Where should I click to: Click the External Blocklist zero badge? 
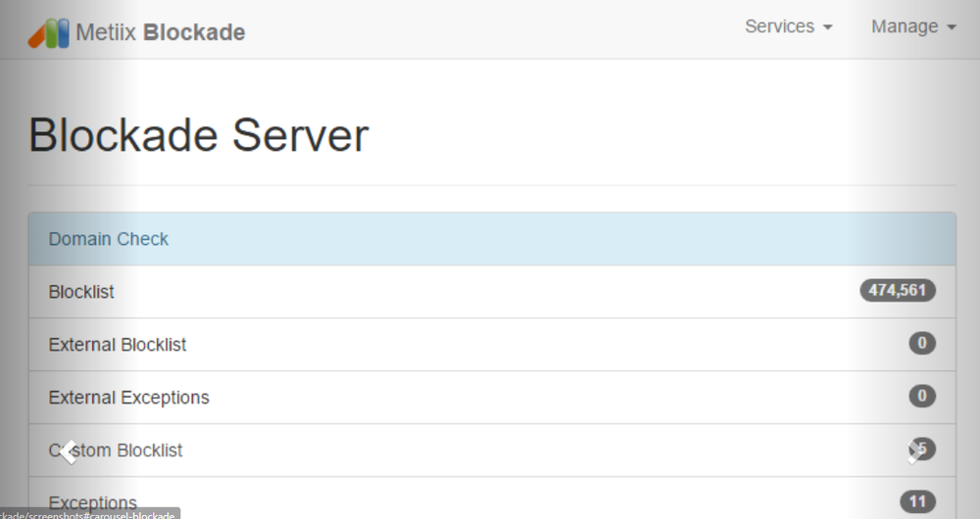click(x=922, y=343)
